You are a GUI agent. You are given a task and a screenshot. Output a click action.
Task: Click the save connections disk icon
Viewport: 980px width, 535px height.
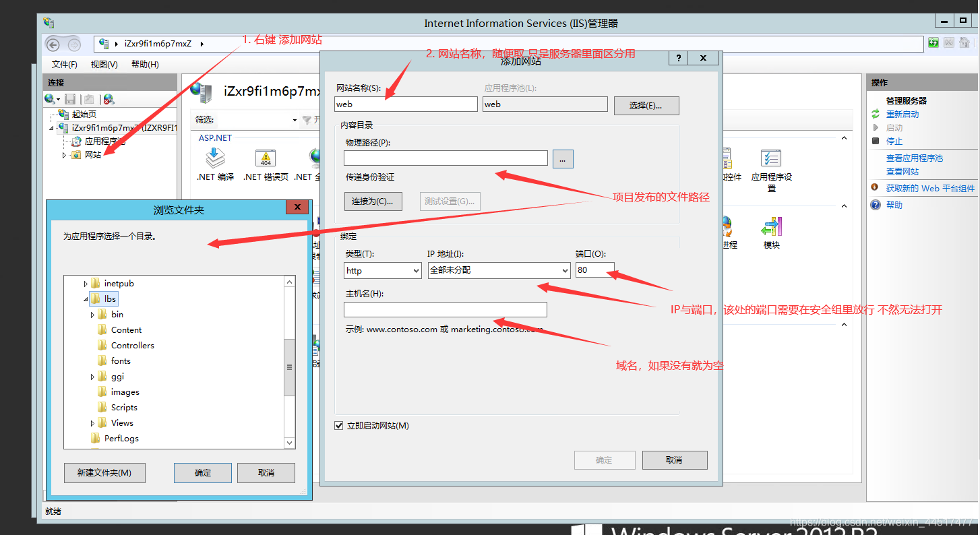(x=70, y=99)
